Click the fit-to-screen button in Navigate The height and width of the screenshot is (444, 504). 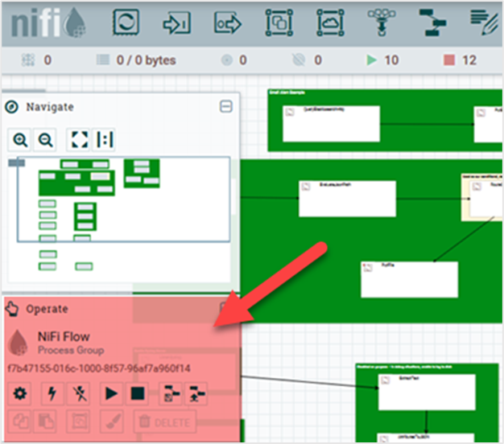(77, 140)
